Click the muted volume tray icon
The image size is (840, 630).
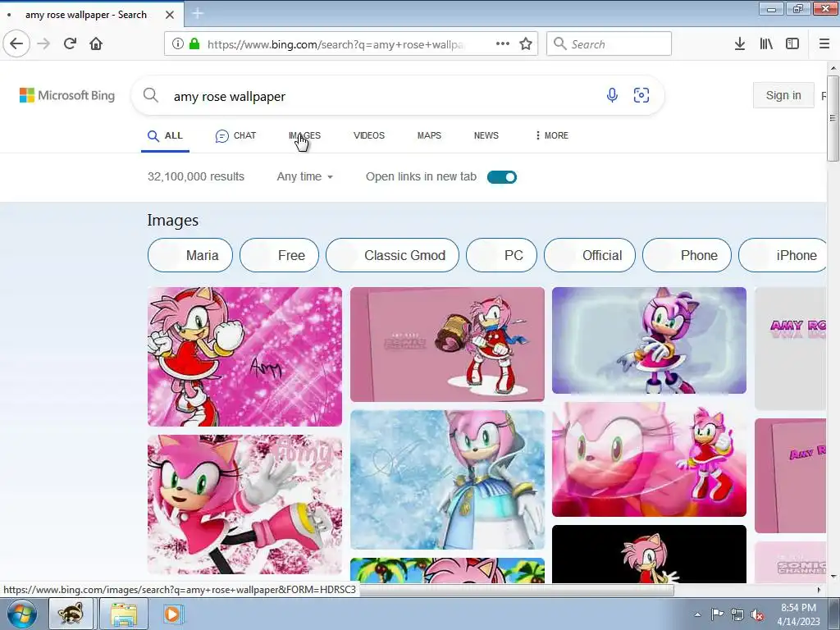tap(757, 614)
